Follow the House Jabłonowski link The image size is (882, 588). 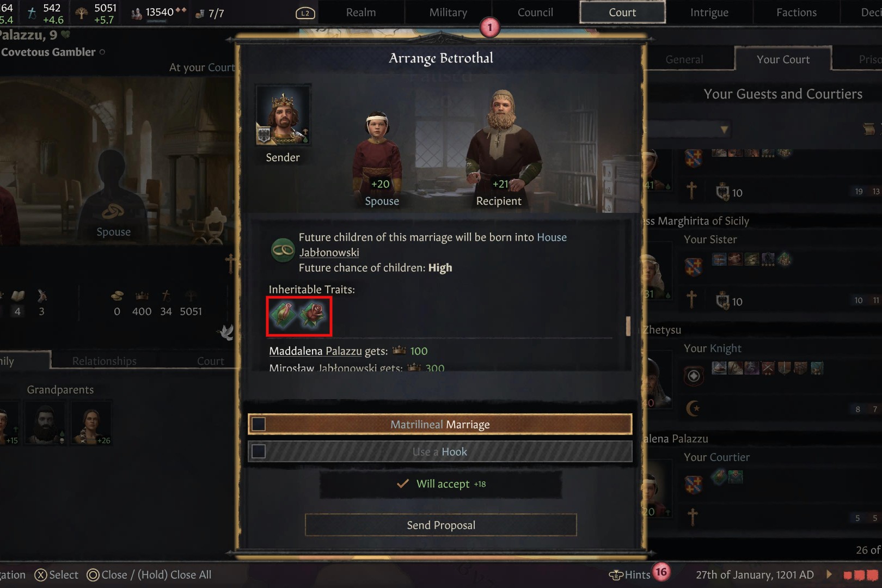pos(433,244)
